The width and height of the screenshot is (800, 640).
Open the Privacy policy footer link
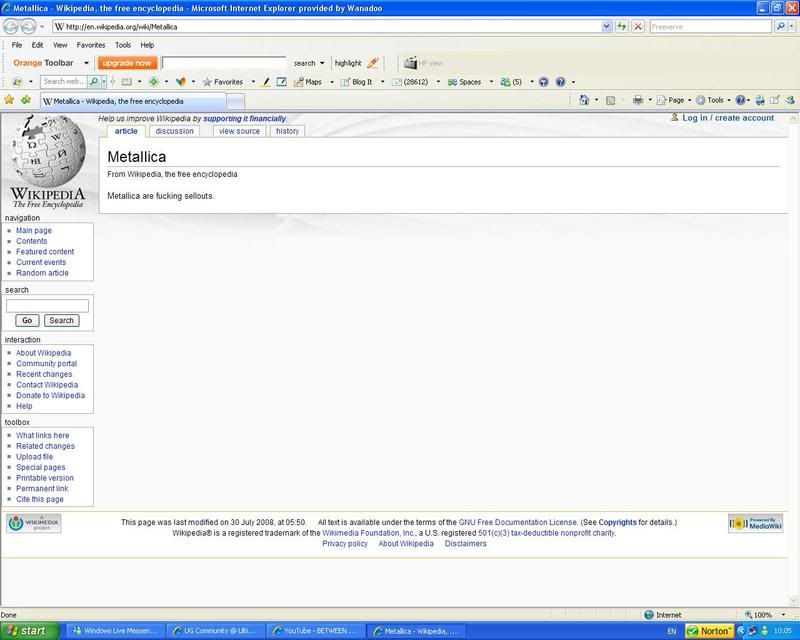[345, 544]
